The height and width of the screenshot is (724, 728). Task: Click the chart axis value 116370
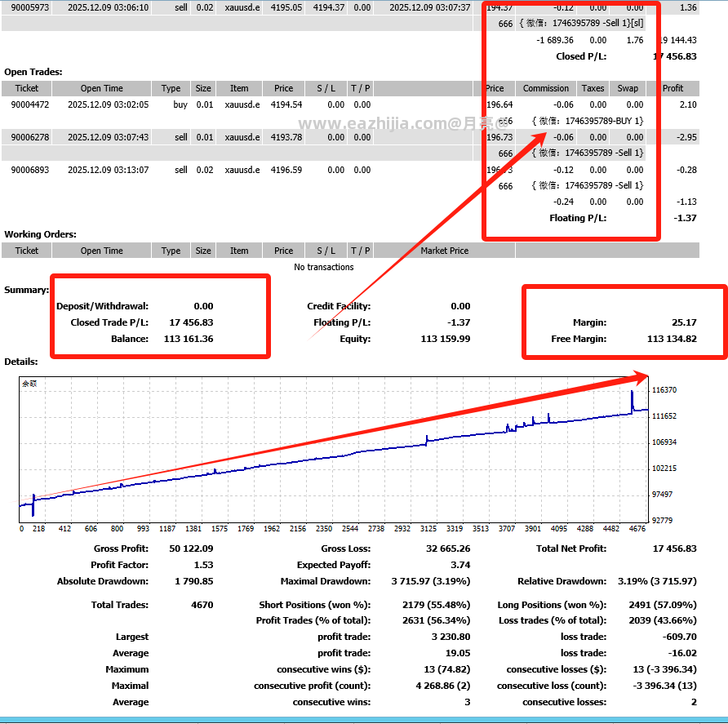click(x=664, y=390)
